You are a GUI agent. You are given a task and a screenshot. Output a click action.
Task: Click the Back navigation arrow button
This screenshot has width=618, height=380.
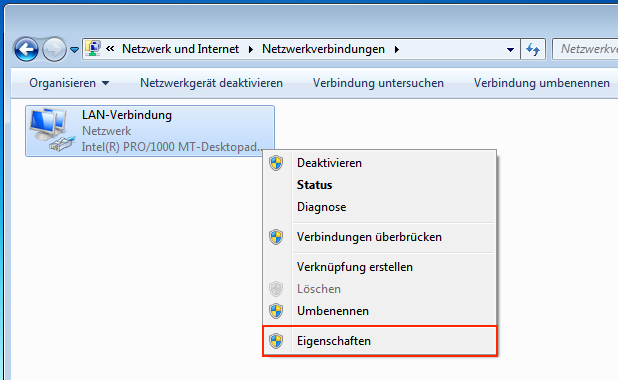tap(26, 50)
